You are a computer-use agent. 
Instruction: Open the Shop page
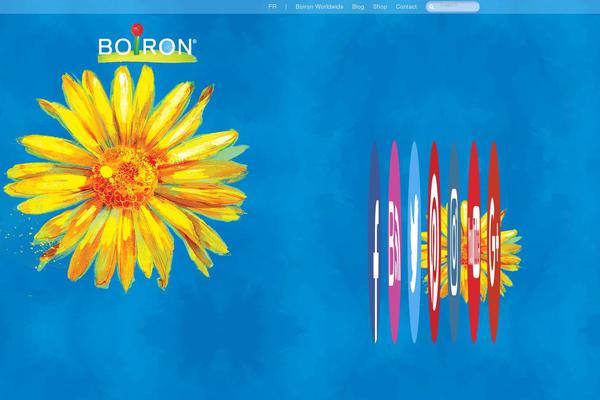(380, 7)
